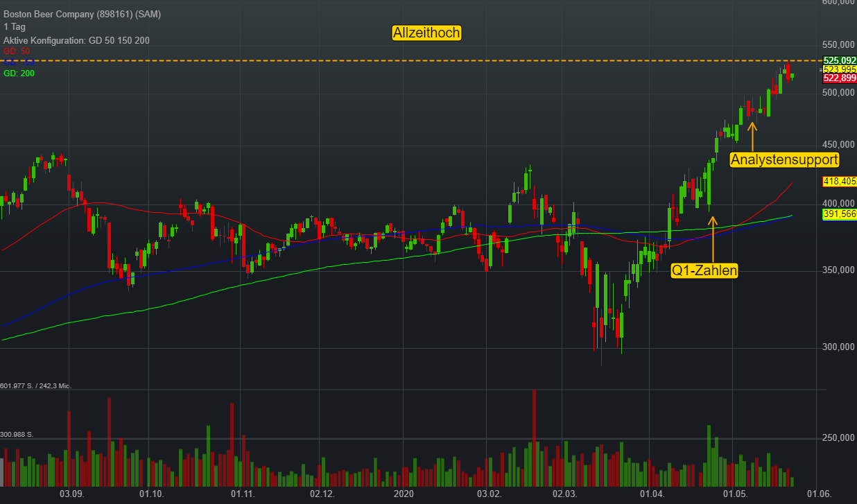Click 'Aktive Konfiguration: GD 50 150 200' text
This screenshot has height=504, width=857.
pyautogui.click(x=76, y=41)
